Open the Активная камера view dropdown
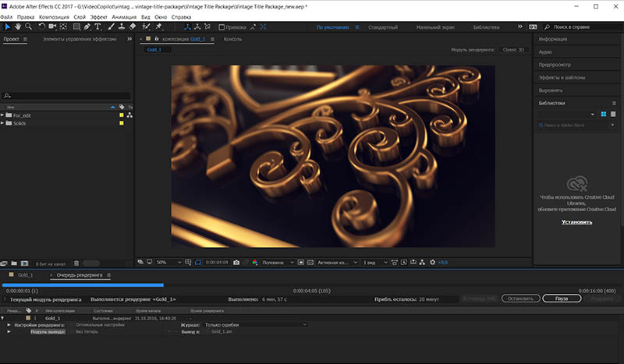 coord(338,263)
